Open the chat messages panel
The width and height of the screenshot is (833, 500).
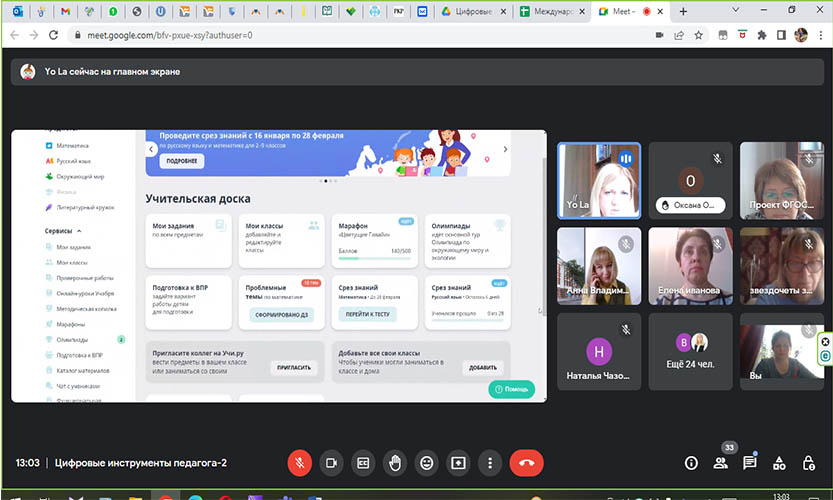[x=749, y=463]
